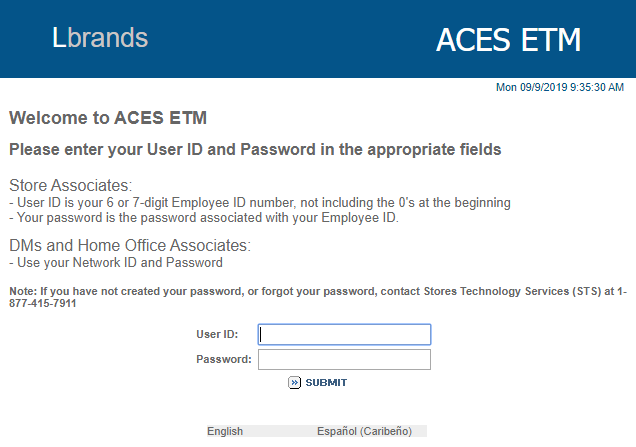Click the Password label
The height and width of the screenshot is (447, 636).
(x=224, y=359)
